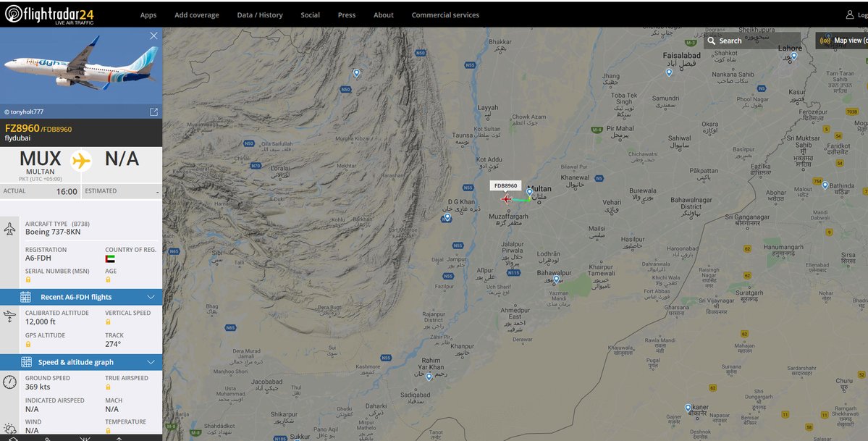
Task: Expand Speed & altitude graph section
Action: (81, 362)
